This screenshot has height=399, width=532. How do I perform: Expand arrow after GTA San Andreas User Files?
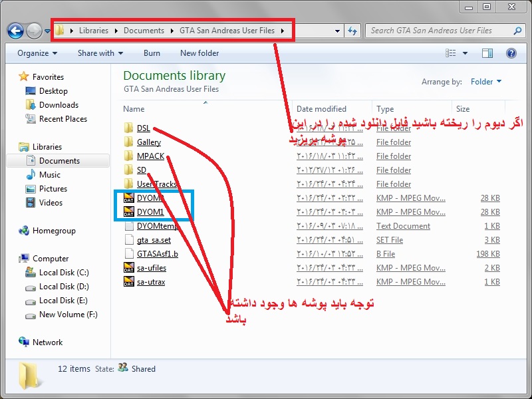(x=282, y=31)
